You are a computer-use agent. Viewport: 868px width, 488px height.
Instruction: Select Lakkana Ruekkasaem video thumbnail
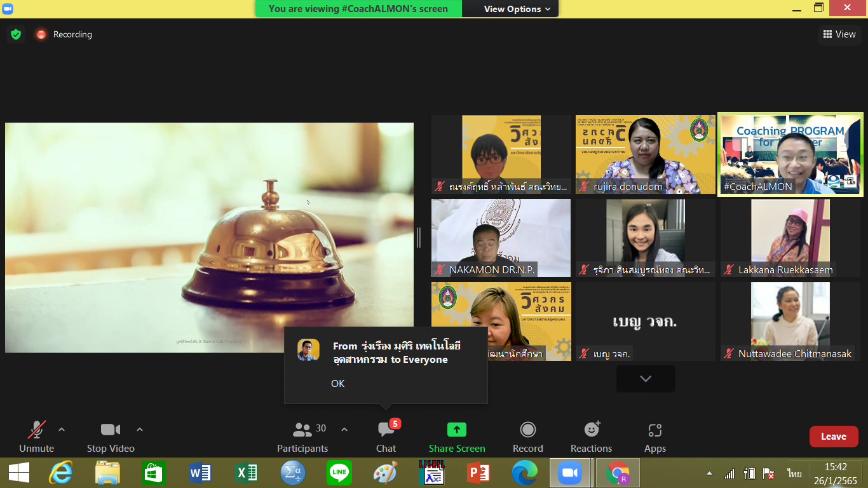[790, 238]
